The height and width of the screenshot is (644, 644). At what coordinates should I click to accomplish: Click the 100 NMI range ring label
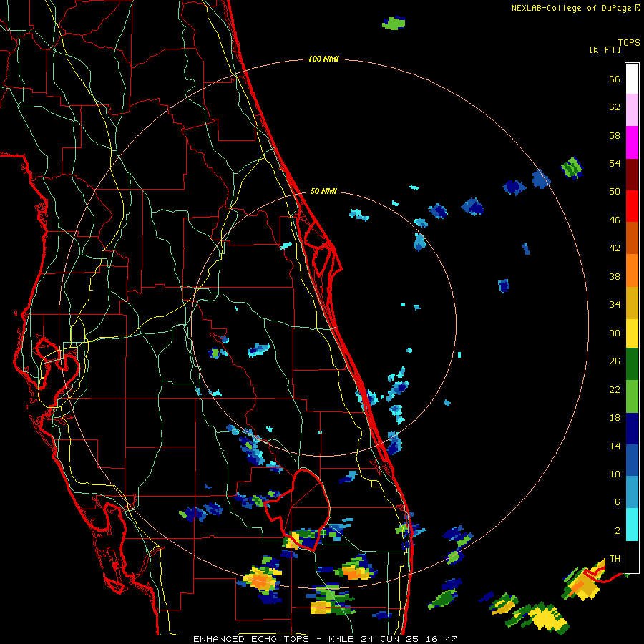click(323, 59)
